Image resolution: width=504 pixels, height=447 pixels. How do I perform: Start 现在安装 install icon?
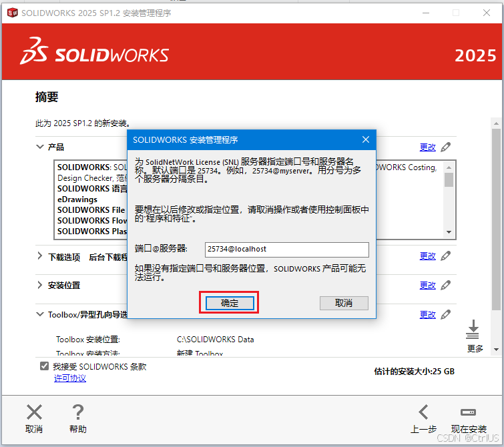coord(469,412)
